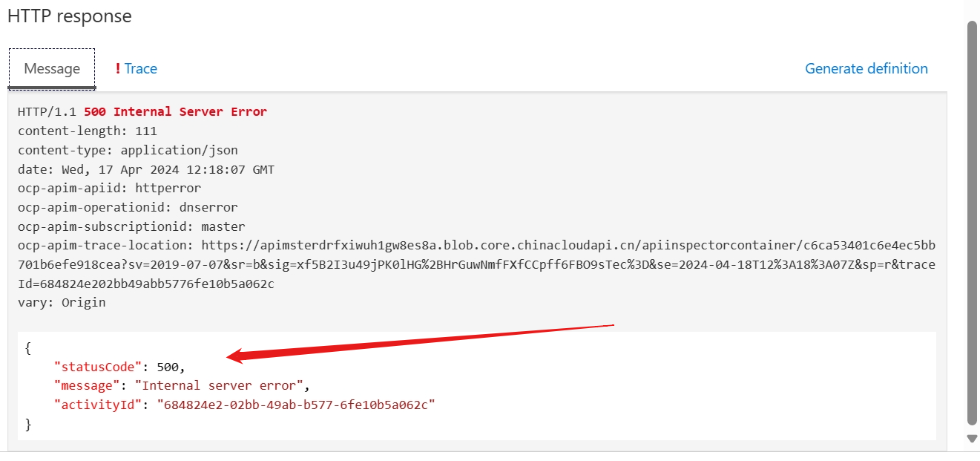
Task: Click the "statusCode" key in JSON body
Action: click(x=98, y=367)
